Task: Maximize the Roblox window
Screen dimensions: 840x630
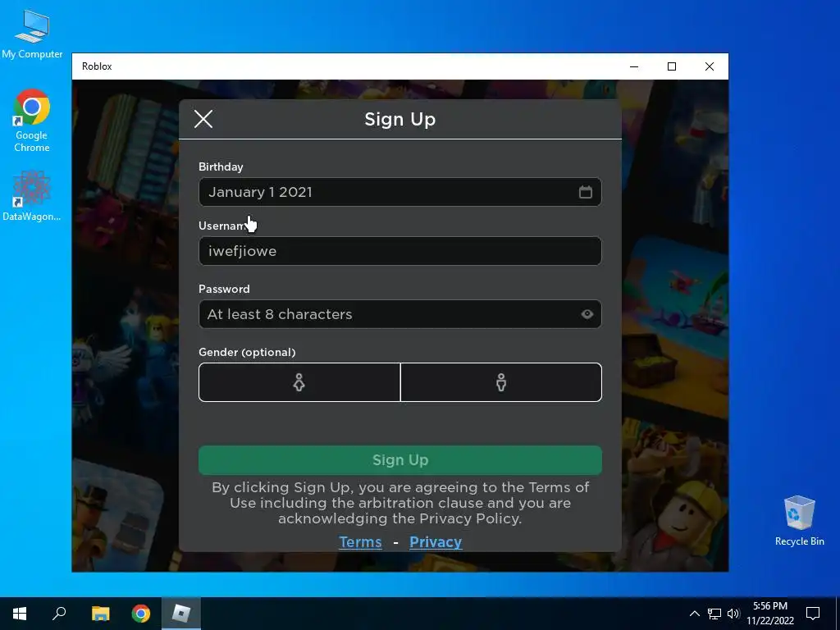Action: click(672, 66)
